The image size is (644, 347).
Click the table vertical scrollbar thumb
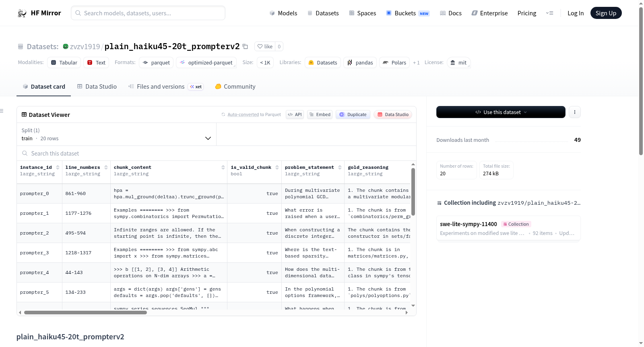[x=413, y=192]
